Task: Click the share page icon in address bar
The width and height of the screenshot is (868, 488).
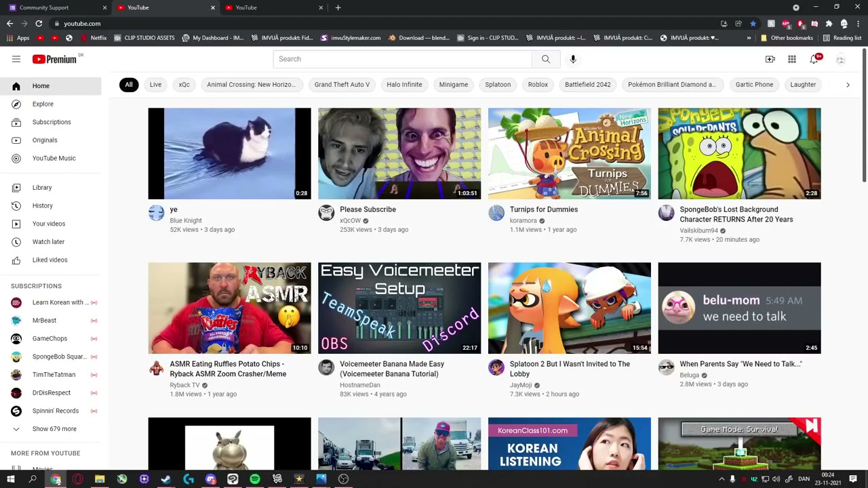Action: click(x=738, y=24)
